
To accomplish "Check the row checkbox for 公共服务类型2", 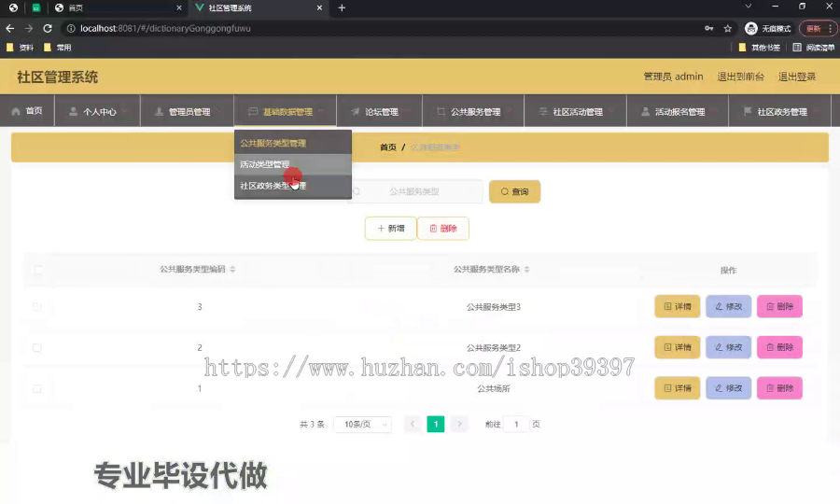I will point(36,347).
